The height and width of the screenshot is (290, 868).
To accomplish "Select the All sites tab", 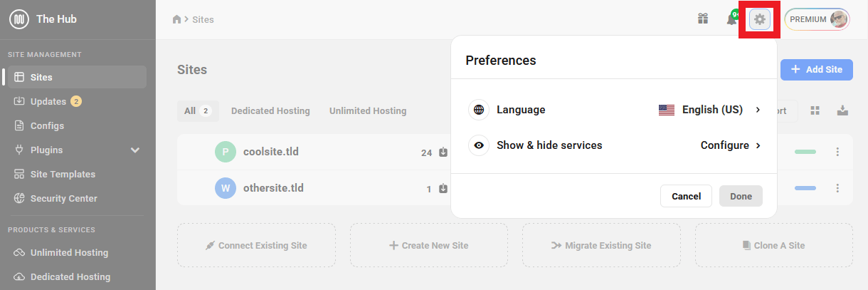I will pos(198,110).
